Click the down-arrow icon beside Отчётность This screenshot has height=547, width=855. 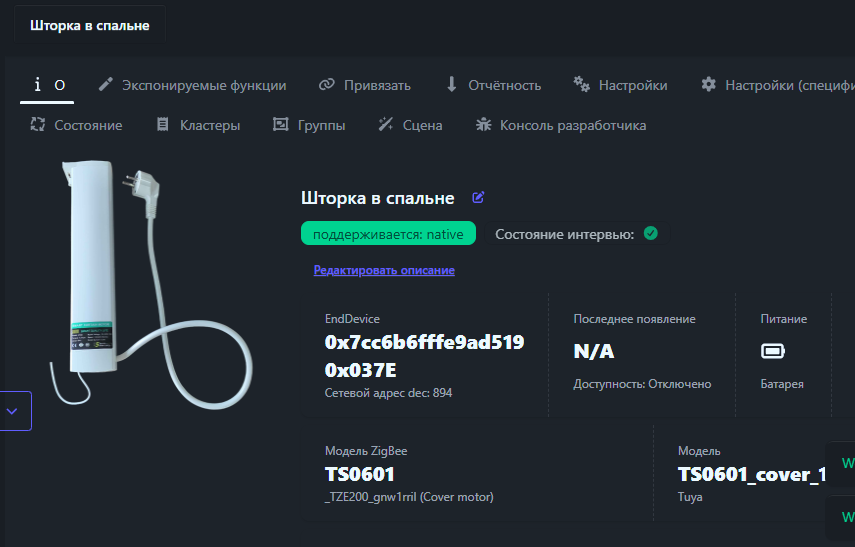pos(451,85)
